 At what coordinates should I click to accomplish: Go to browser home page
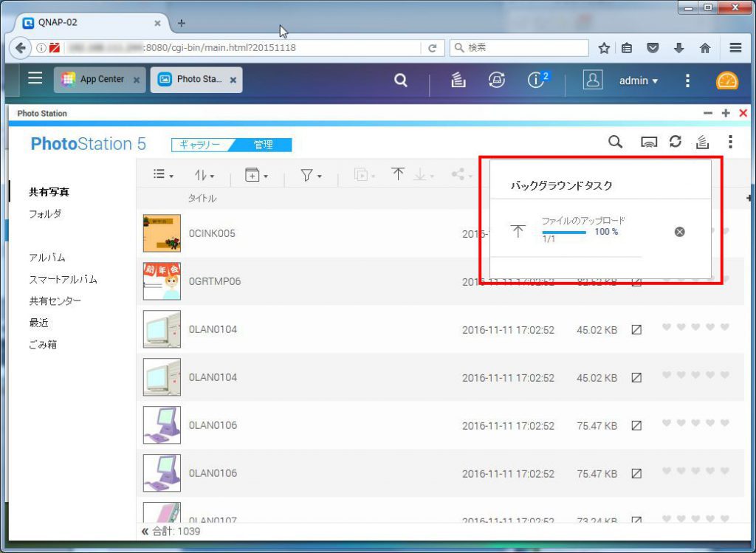[x=705, y=48]
